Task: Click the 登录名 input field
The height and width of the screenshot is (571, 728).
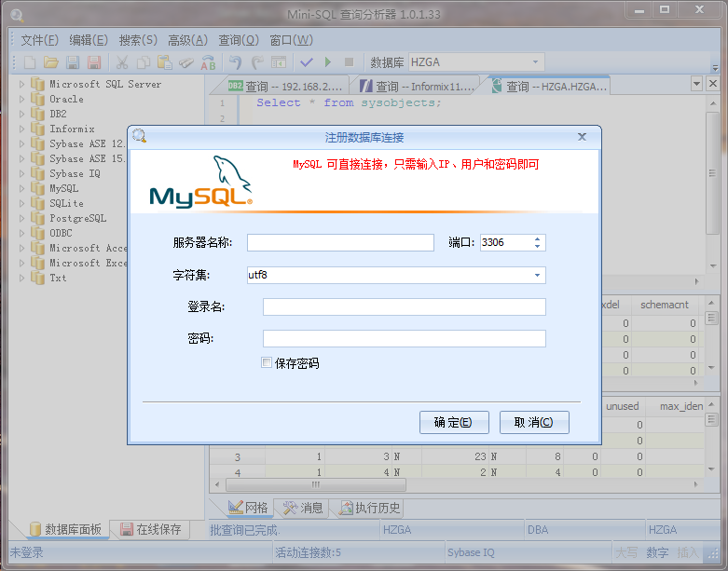Action: click(x=404, y=306)
